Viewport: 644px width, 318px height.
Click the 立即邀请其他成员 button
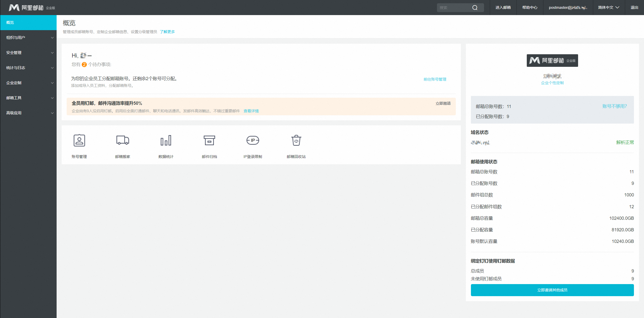(x=552, y=290)
